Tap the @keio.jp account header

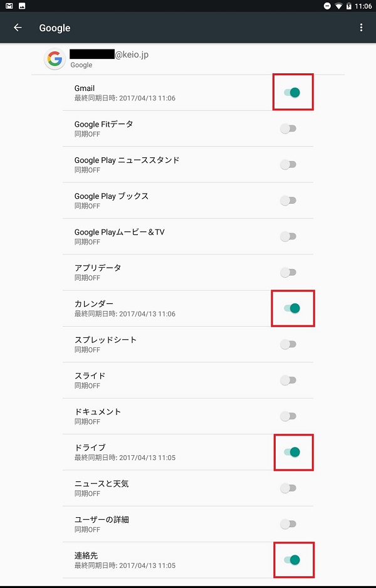(x=188, y=60)
